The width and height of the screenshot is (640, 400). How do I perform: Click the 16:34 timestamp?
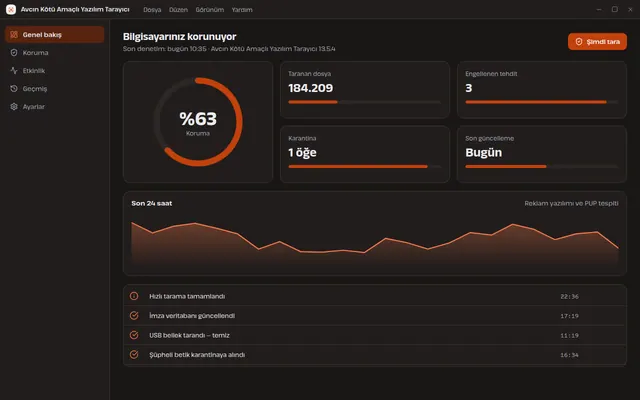(x=569, y=355)
